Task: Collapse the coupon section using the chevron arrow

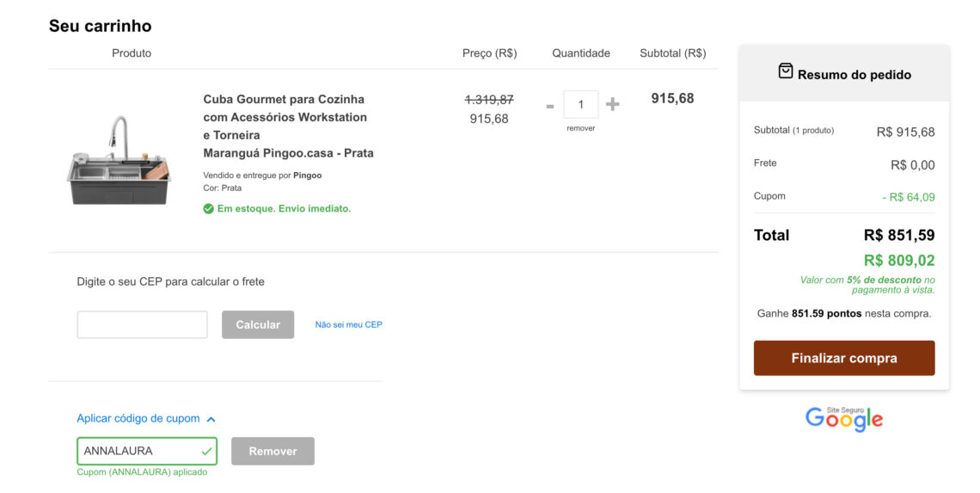Action: pyautogui.click(x=211, y=419)
